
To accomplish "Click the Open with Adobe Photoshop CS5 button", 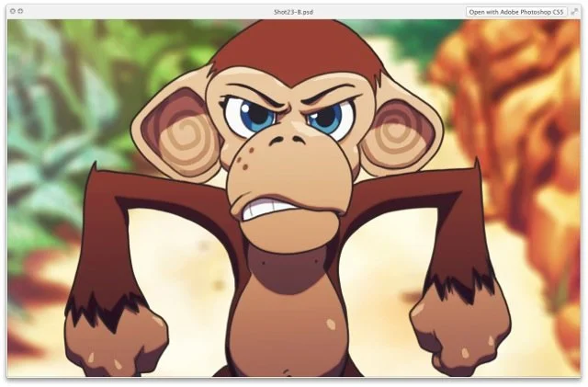I will (x=516, y=12).
